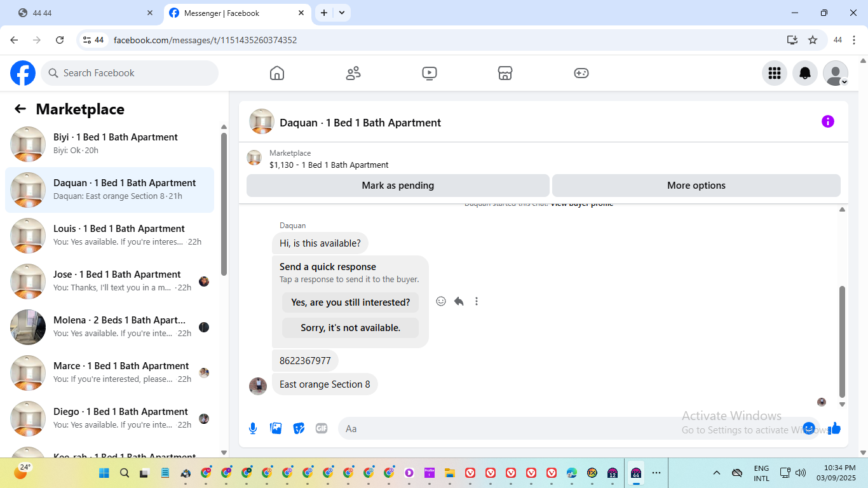Open More options for the listing

[696, 186]
